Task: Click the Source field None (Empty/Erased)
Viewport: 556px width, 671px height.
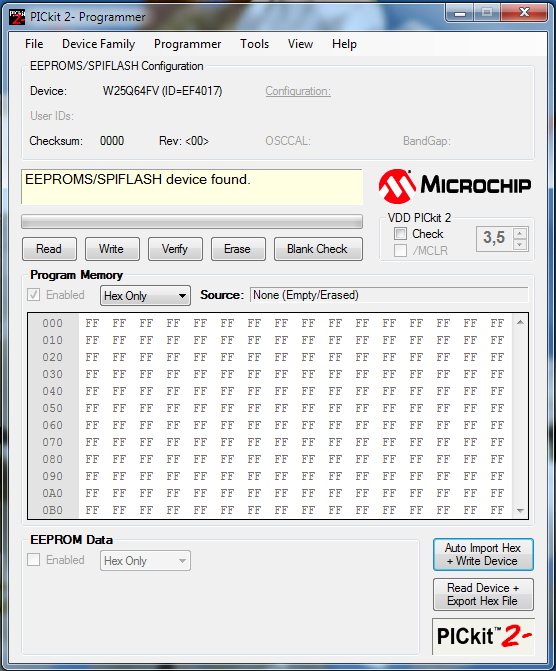Action: (389, 295)
